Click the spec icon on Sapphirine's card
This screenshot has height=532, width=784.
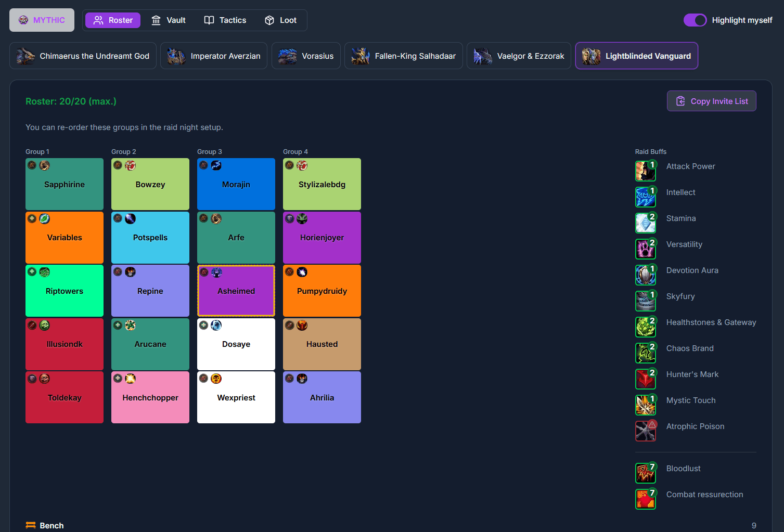pos(45,165)
